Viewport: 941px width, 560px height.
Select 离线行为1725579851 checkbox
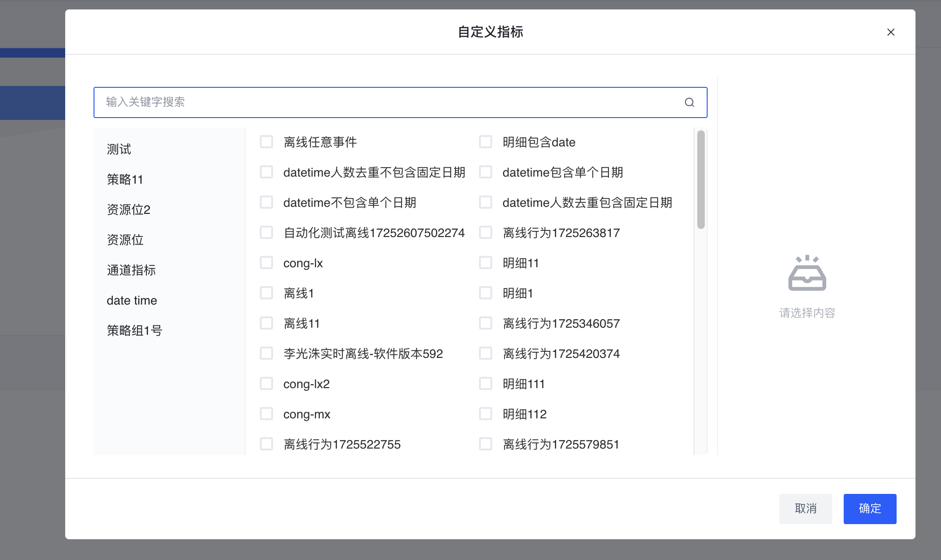click(x=486, y=444)
